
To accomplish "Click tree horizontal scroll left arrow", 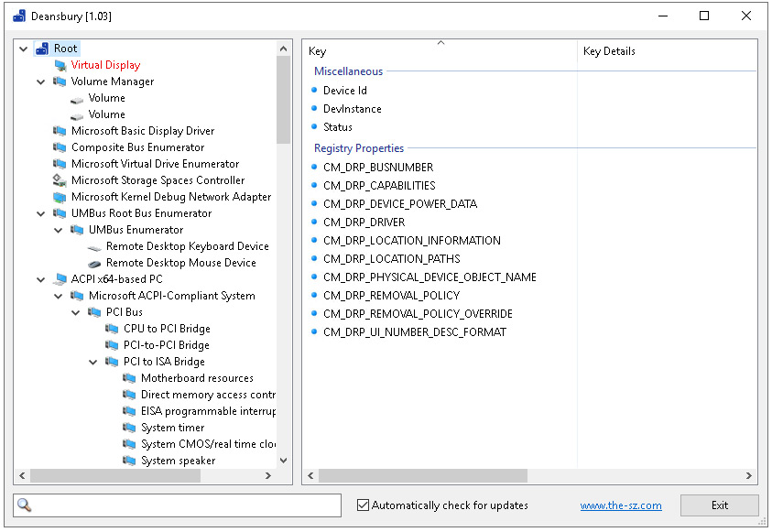I will click(22, 476).
